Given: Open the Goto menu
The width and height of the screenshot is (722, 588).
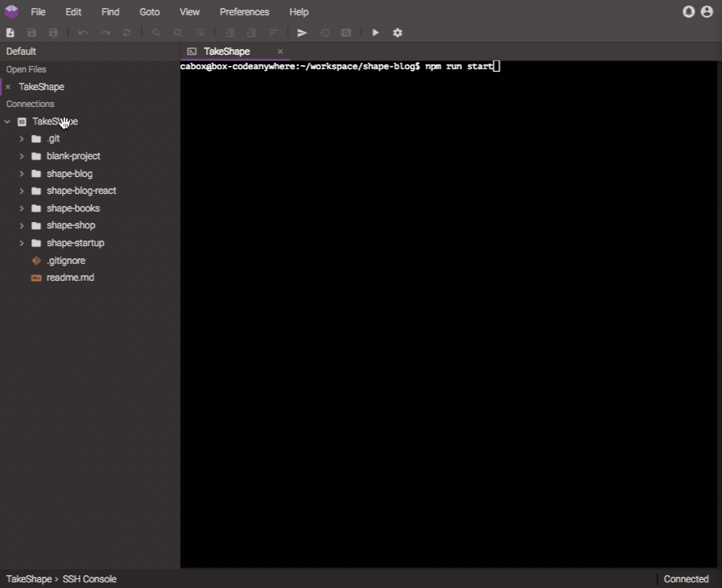Looking at the screenshot, I should coord(150,12).
